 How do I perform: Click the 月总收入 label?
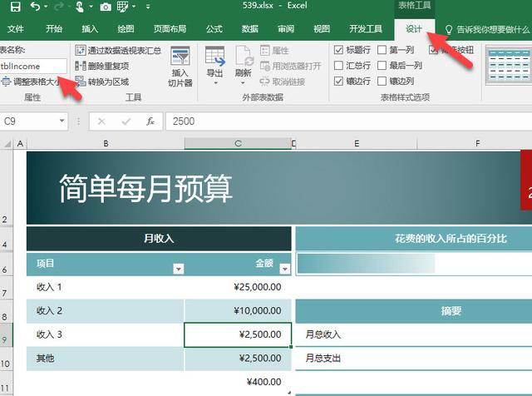tap(323, 334)
